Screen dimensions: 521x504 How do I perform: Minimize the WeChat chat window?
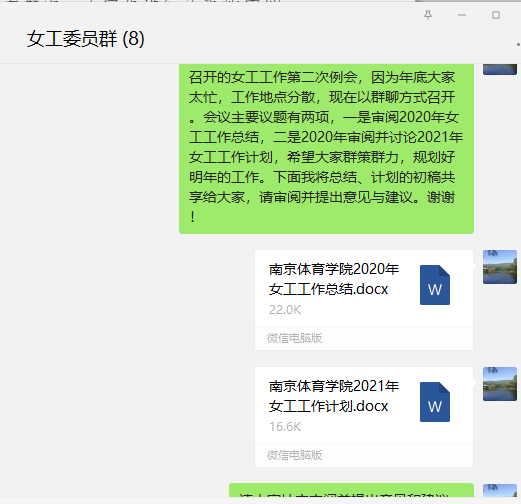(462, 15)
